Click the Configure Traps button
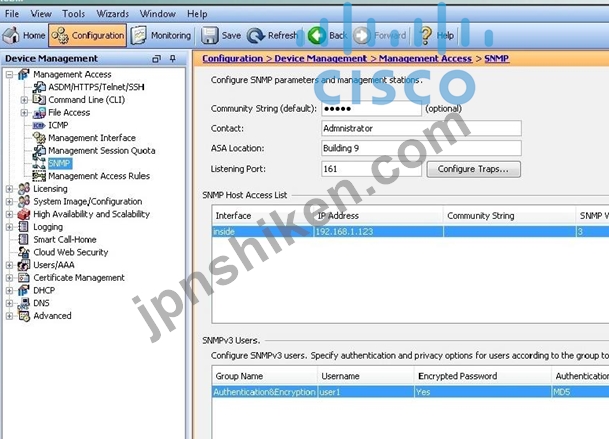The width and height of the screenshot is (609, 439). 473,169
